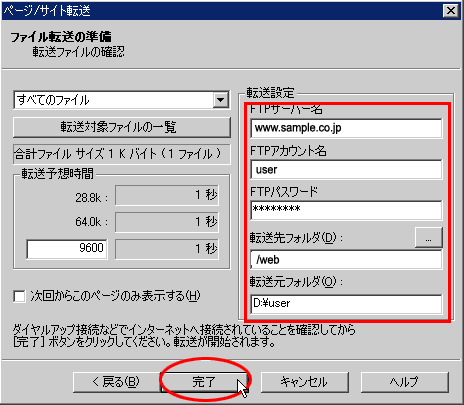Cancel the transfer with キャンセル button
This screenshot has width=464, height=405.
tap(304, 382)
